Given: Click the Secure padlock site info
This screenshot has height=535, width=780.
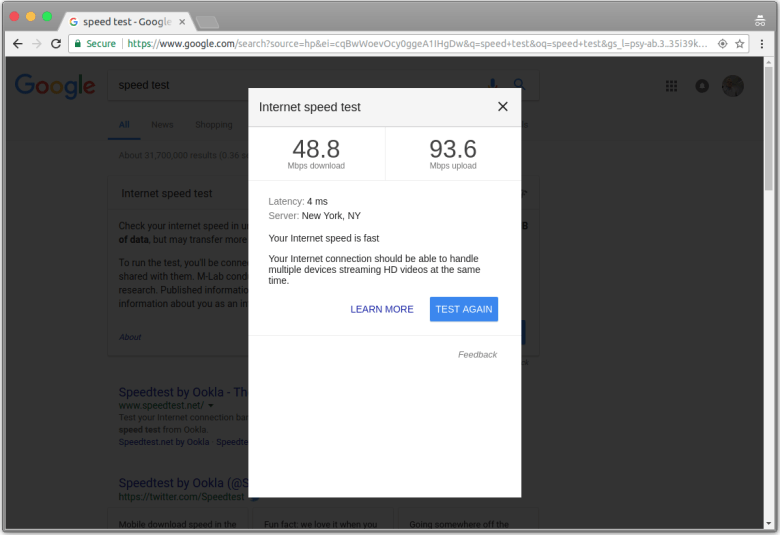Looking at the screenshot, I should (95, 44).
